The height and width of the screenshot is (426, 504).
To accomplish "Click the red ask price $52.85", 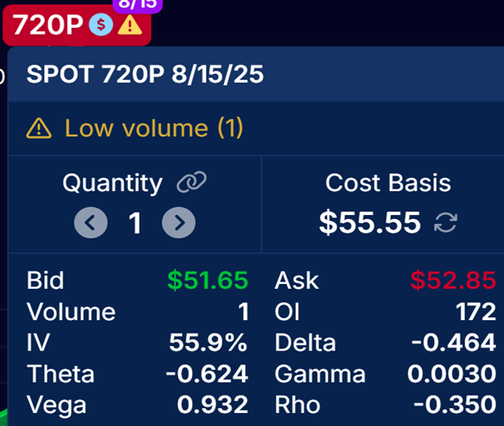I will [453, 281].
